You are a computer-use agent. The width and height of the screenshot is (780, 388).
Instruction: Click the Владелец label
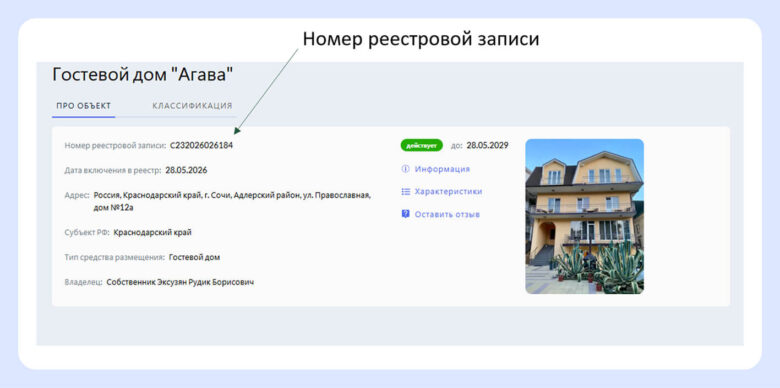click(x=84, y=282)
